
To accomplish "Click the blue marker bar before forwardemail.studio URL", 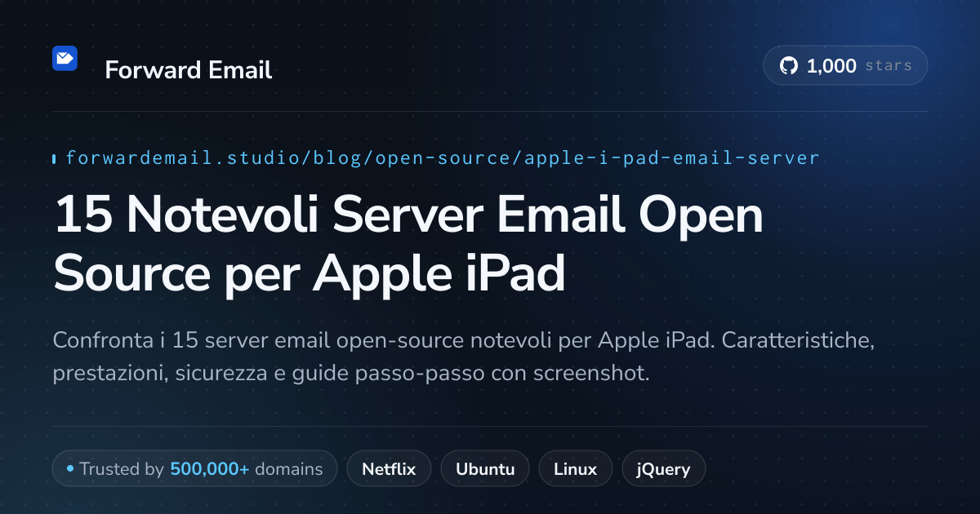I will click(54, 159).
